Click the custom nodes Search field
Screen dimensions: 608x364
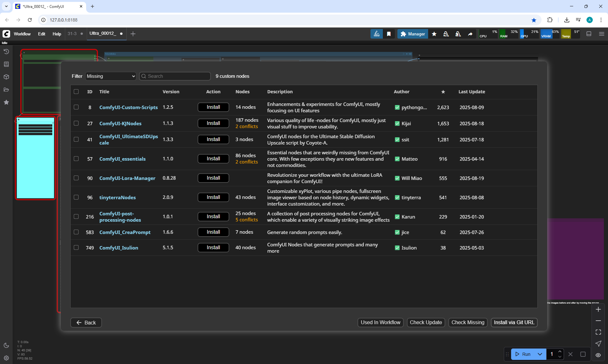tap(177, 76)
